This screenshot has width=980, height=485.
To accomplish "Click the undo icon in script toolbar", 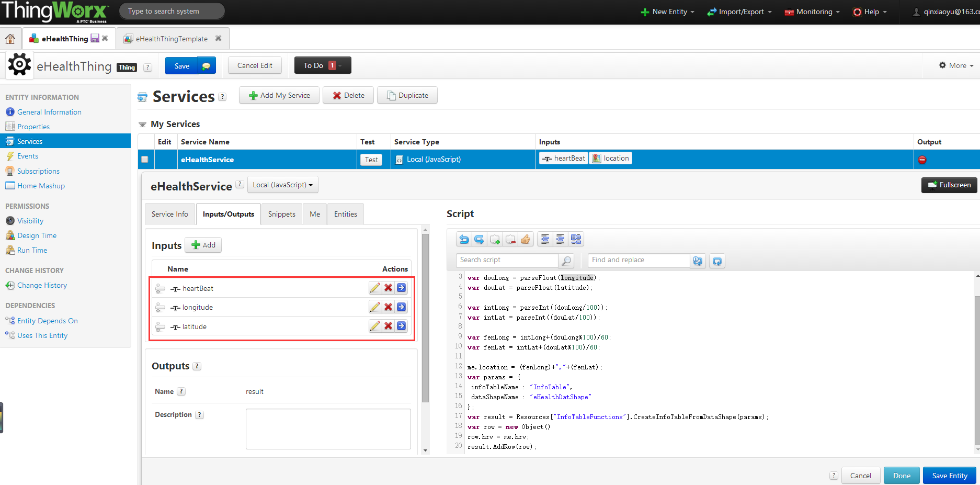I will (x=464, y=239).
